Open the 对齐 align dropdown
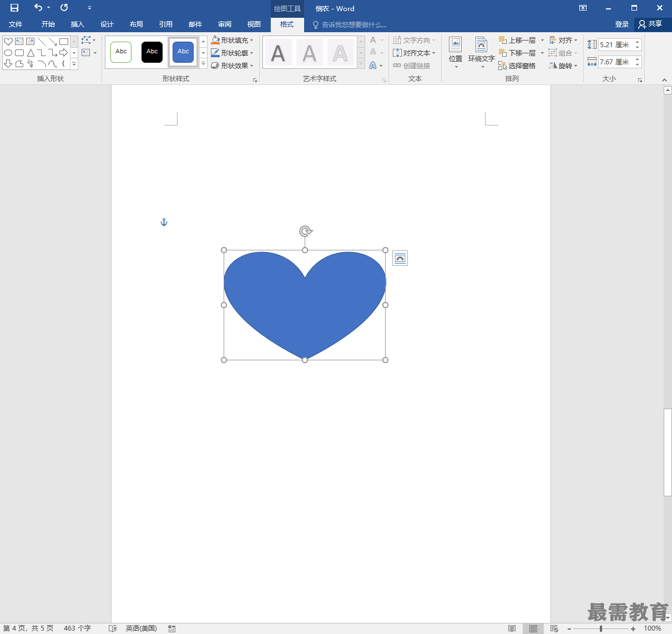Screen dimensions: 672x634 click(x=563, y=40)
